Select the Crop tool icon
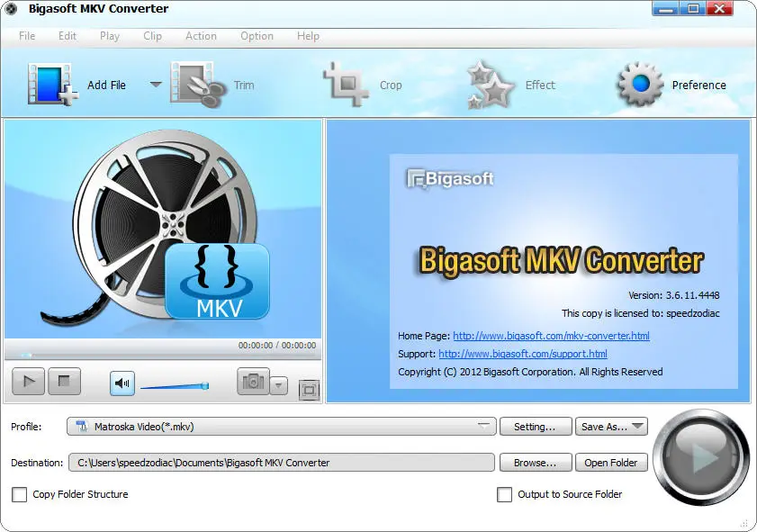The height and width of the screenshot is (532, 757). click(346, 84)
